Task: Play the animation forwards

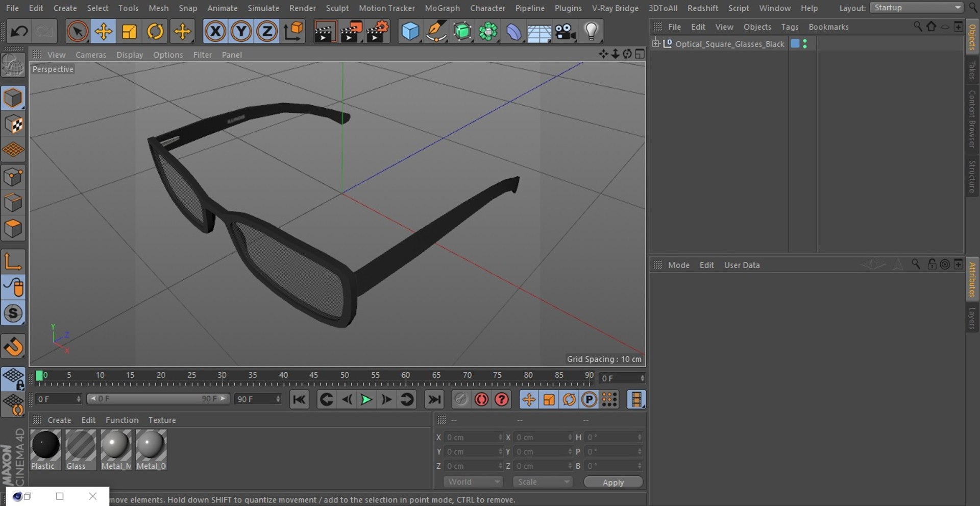Action: click(366, 399)
